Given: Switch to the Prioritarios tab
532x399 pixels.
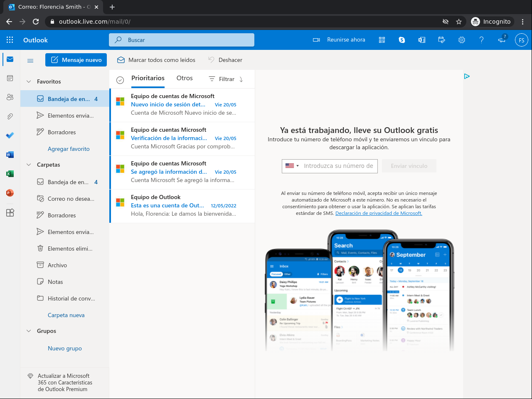Looking at the screenshot, I should pos(148,78).
